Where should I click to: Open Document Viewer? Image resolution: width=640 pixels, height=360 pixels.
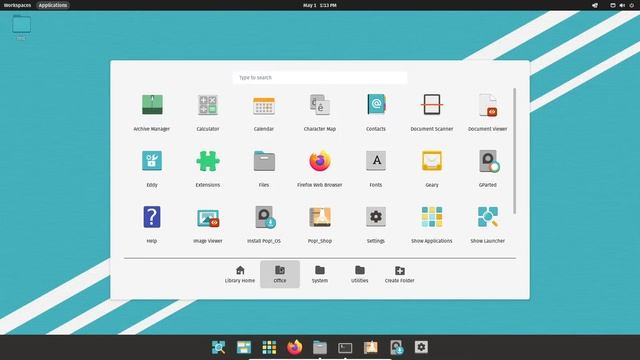click(487, 112)
